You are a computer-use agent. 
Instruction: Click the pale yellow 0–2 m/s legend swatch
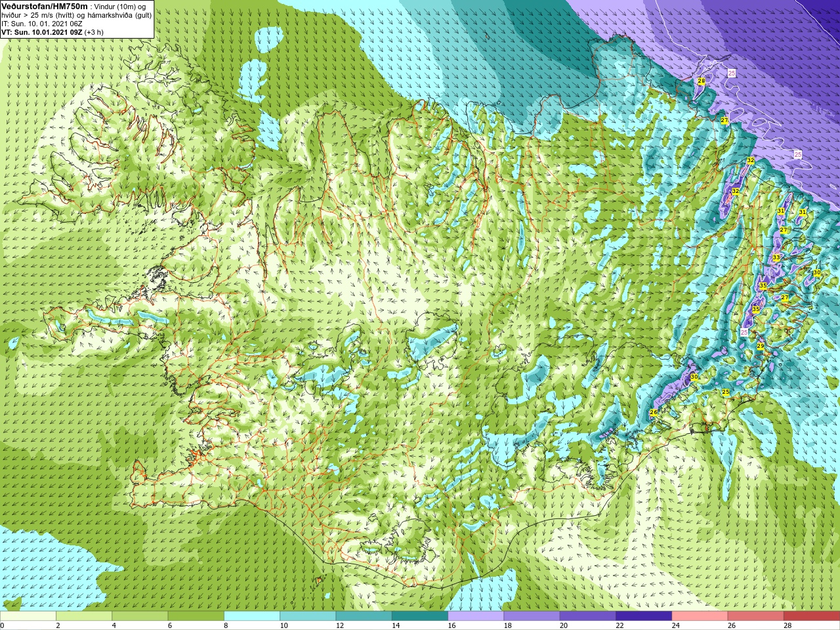pos(28,616)
